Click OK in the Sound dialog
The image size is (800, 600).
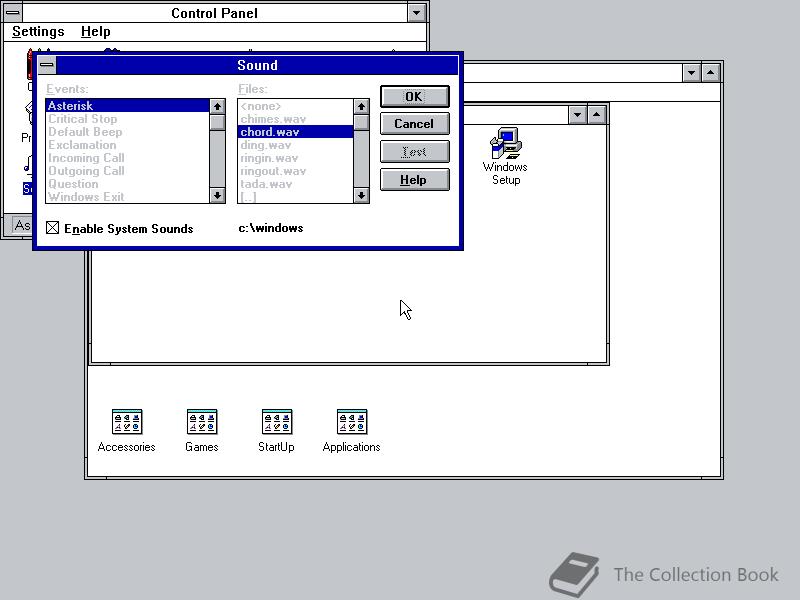pos(414,96)
